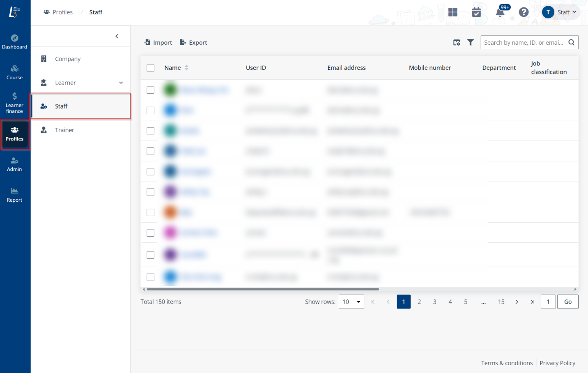Viewport: 588px width, 373px height.
Task: Check the first staff row checkbox
Action: tap(151, 90)
